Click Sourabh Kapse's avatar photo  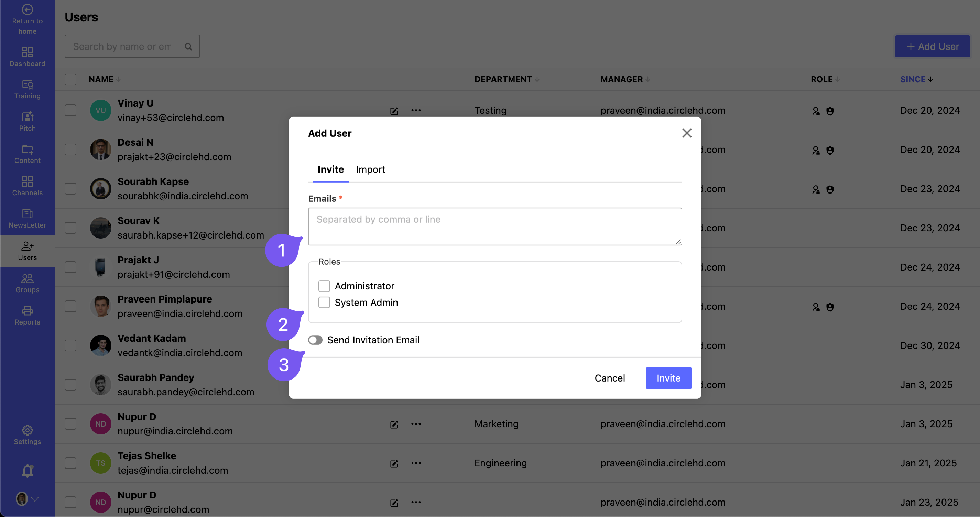(x=100, y=189)
